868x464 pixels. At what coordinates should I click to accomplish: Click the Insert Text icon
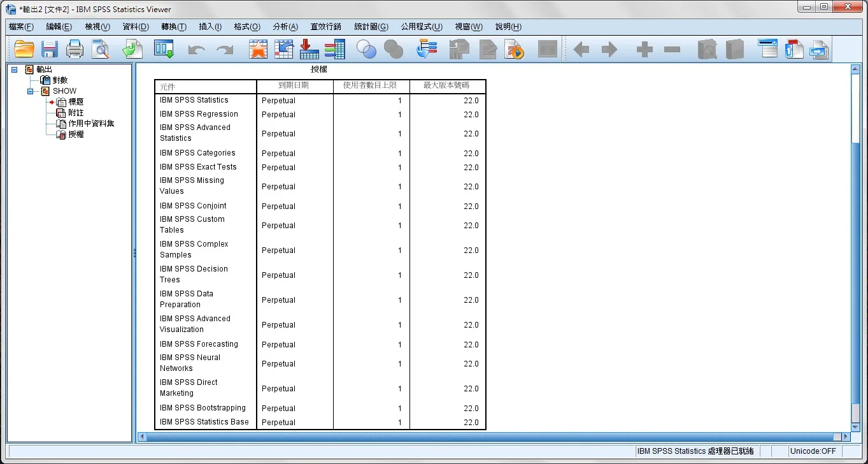tap(819, 49)
